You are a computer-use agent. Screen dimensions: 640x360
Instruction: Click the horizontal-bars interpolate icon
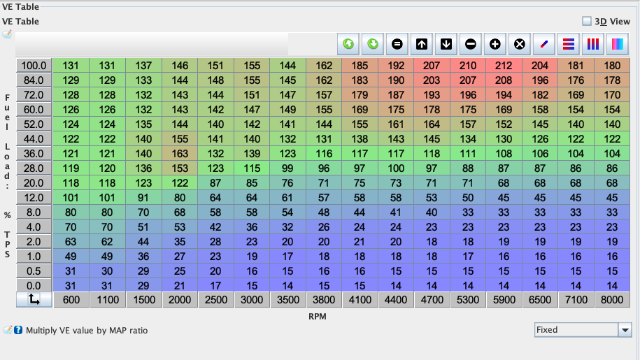pos(569,44)
